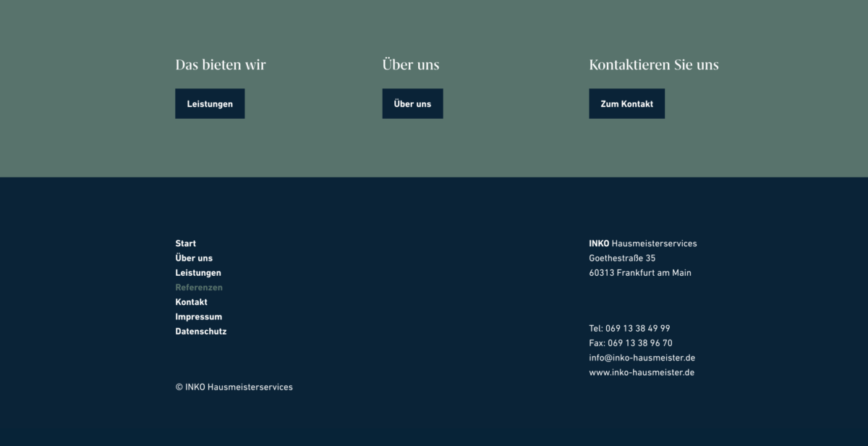Click the info@inko-hausmeister.de email address
Image resolution: width=868 pixels, height=446 pixels.
pyautogui.click(x=642, y=358)
